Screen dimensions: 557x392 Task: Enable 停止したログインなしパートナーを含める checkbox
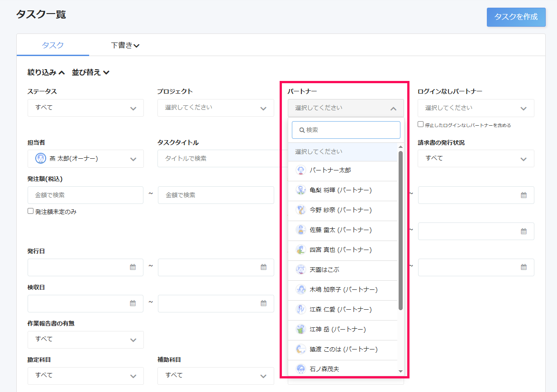click(421, 124)
